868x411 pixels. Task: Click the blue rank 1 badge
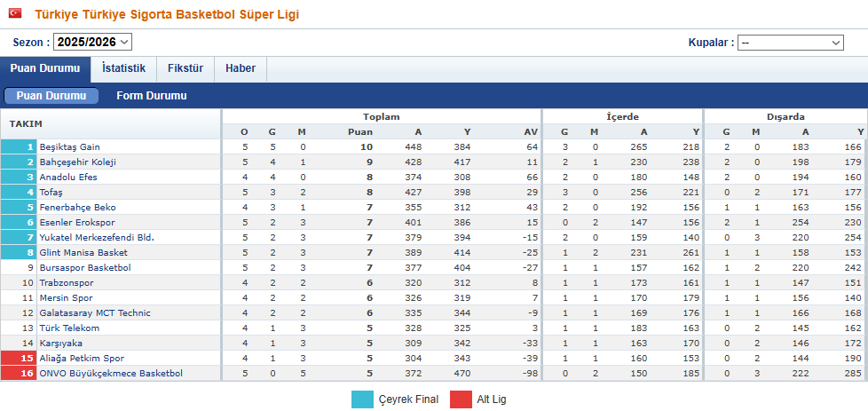(19, 147)
